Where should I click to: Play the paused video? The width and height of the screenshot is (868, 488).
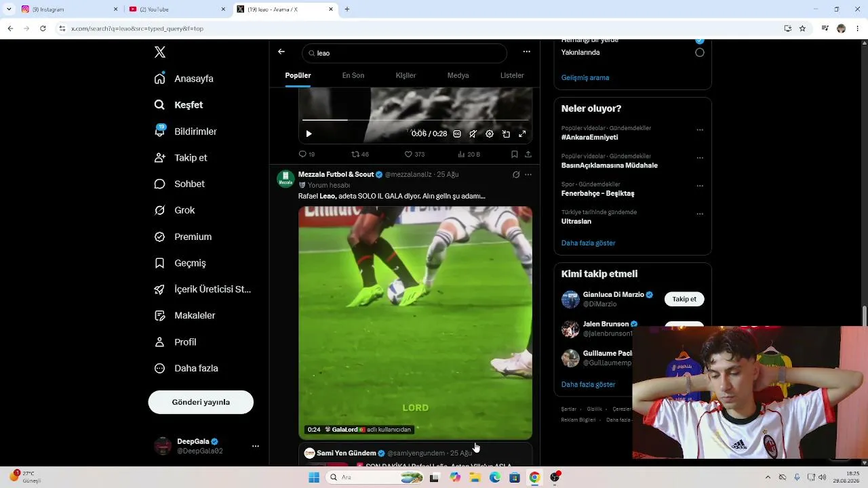tap(309, 134)
